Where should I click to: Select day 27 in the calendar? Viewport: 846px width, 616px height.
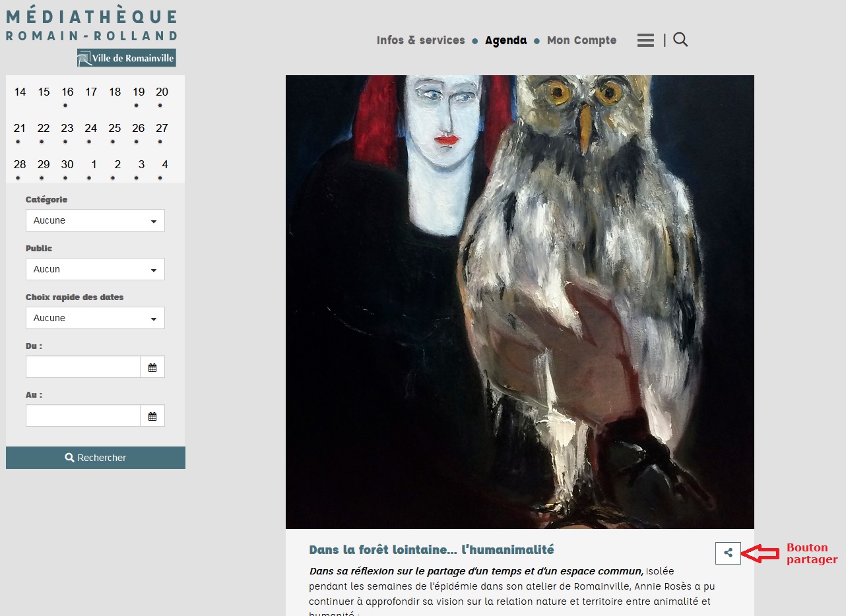click(162, 129)
